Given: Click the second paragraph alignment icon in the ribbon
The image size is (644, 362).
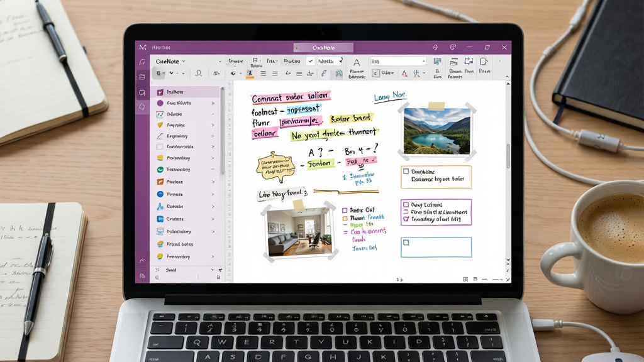Looking at the screenshot, I should click(275, 74).
